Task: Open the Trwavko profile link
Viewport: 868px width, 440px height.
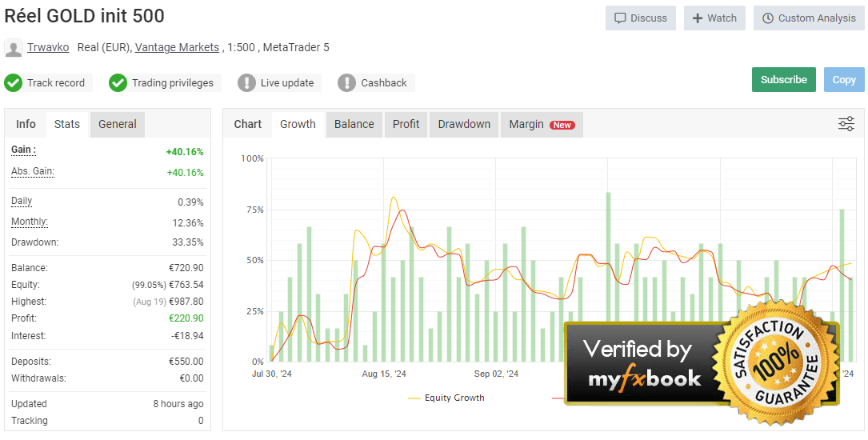Action: click(x=48, y=47)
